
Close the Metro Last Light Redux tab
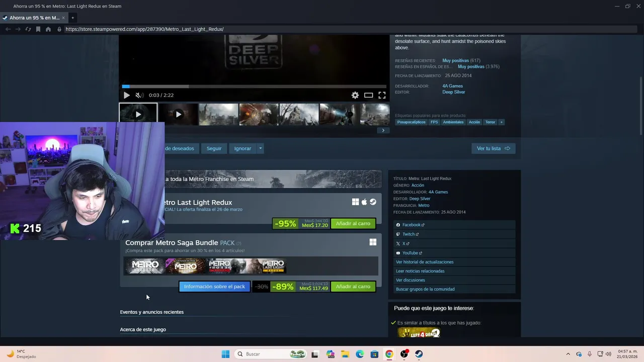[x=63, y=18]
